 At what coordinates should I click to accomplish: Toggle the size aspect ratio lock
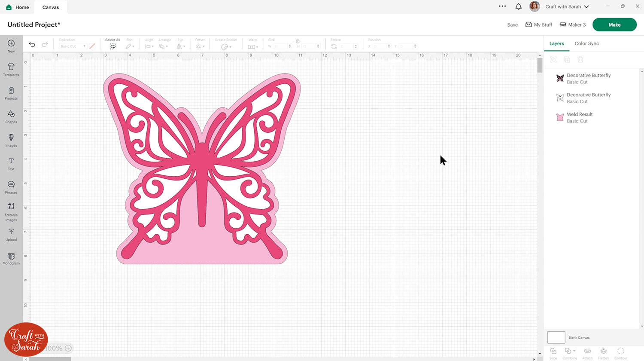(x=298, y=41)
